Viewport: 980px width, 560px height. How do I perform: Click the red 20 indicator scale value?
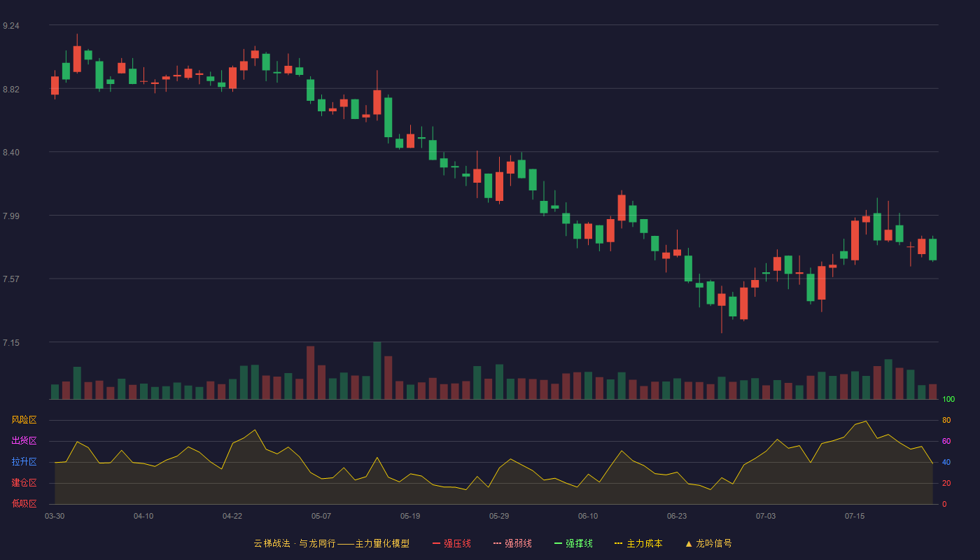946,484
